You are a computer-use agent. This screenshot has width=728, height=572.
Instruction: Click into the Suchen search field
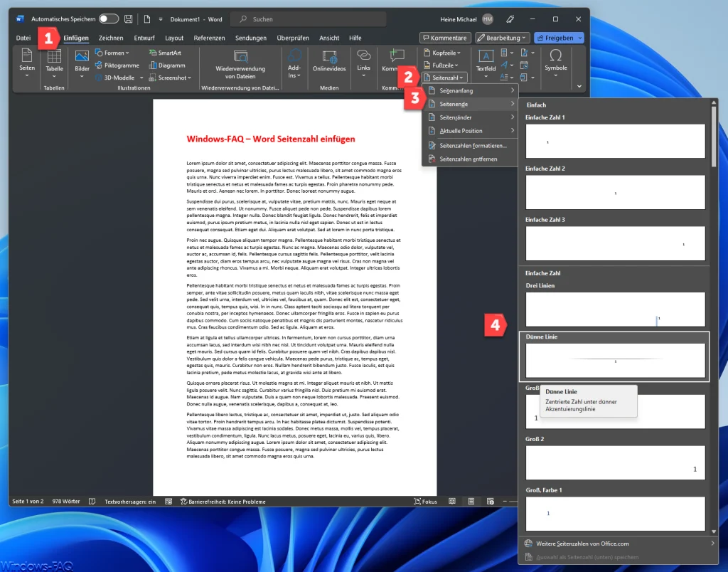308,19
